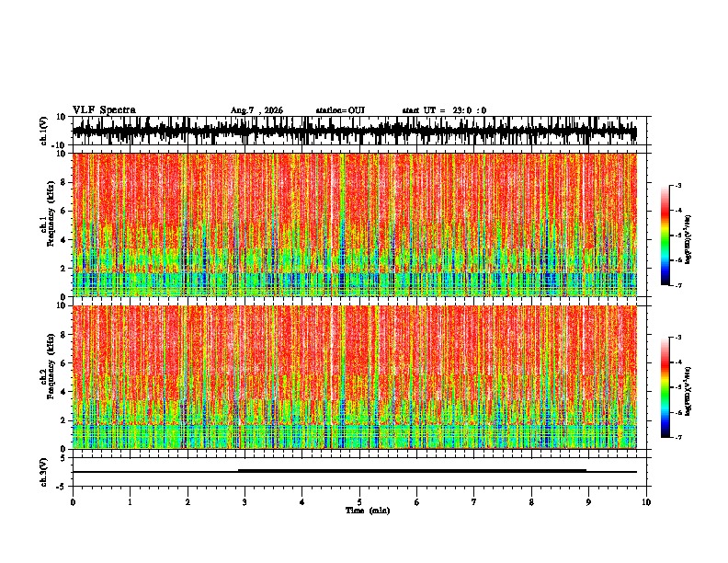Click the time axis tick label "1"
This screenshot has width=728, height=563.
(130, 502)
